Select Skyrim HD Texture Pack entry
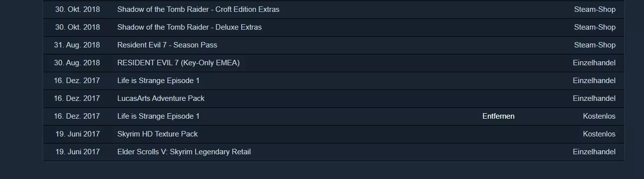This screenshot has width=644, height=179. pyautogui.click(x=158, y=134)
